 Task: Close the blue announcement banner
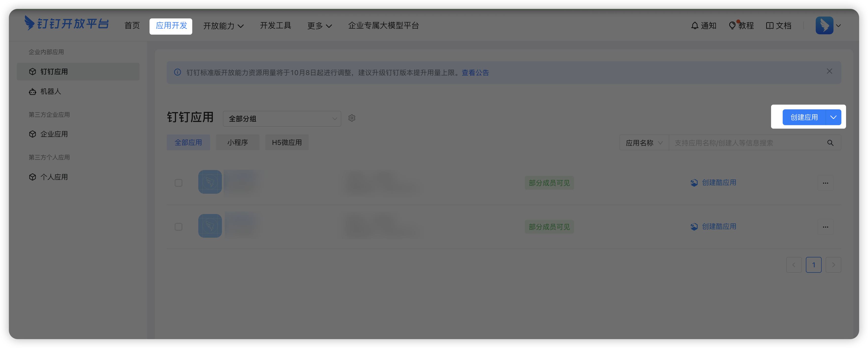point(829,71)
